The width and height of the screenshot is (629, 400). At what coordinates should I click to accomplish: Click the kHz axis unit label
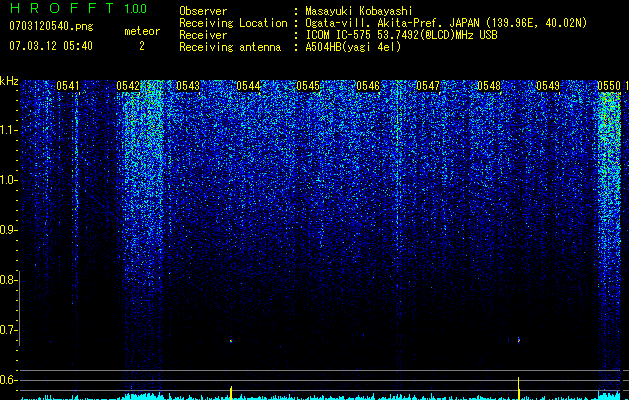tap(9, 81)
